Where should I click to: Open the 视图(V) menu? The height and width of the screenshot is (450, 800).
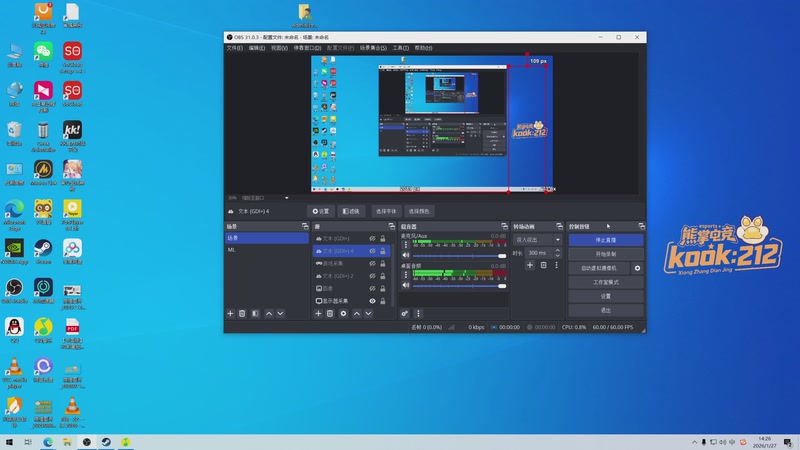point(279,48)
